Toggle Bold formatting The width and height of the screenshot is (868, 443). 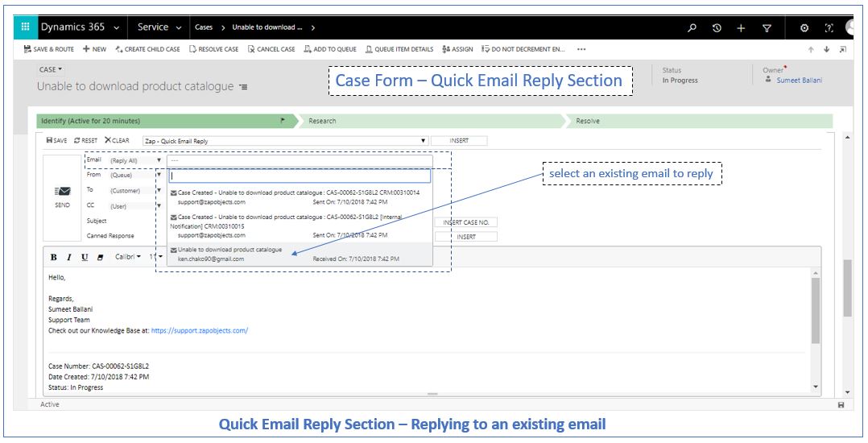[x=54, y=257]
